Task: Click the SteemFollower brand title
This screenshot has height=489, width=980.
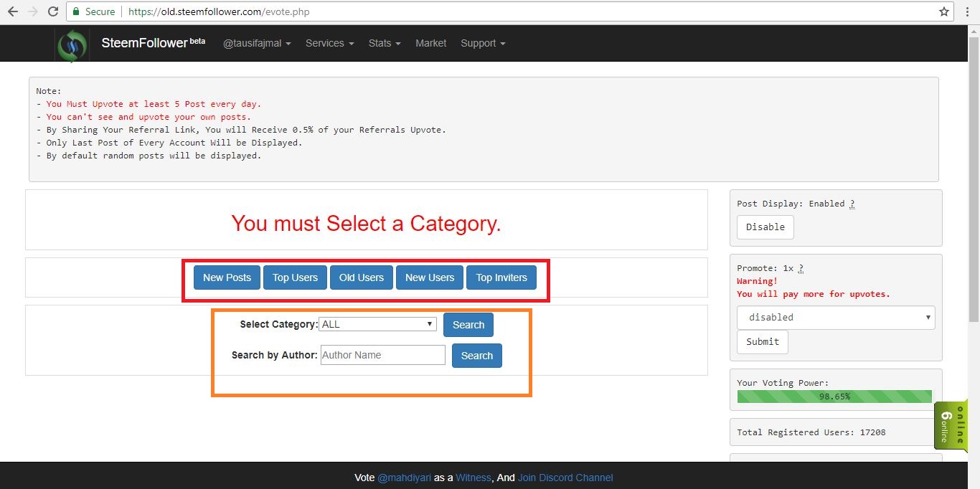Action: [x=153, y=43]
